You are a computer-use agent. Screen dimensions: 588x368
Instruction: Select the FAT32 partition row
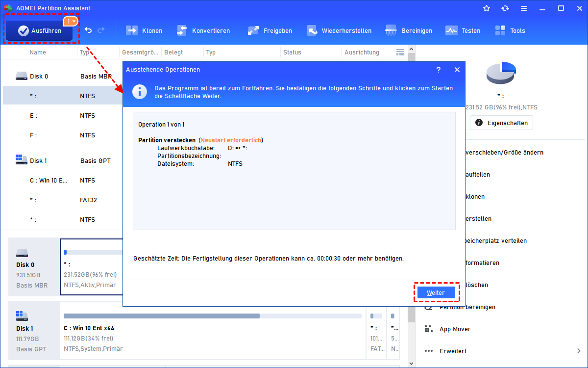[x=63, y=200]
